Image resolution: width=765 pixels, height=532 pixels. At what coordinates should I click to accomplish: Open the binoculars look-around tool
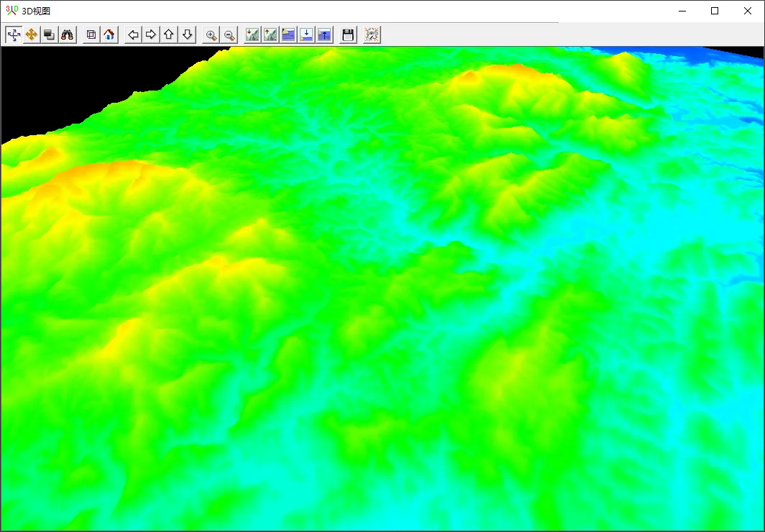click(68, 35)
